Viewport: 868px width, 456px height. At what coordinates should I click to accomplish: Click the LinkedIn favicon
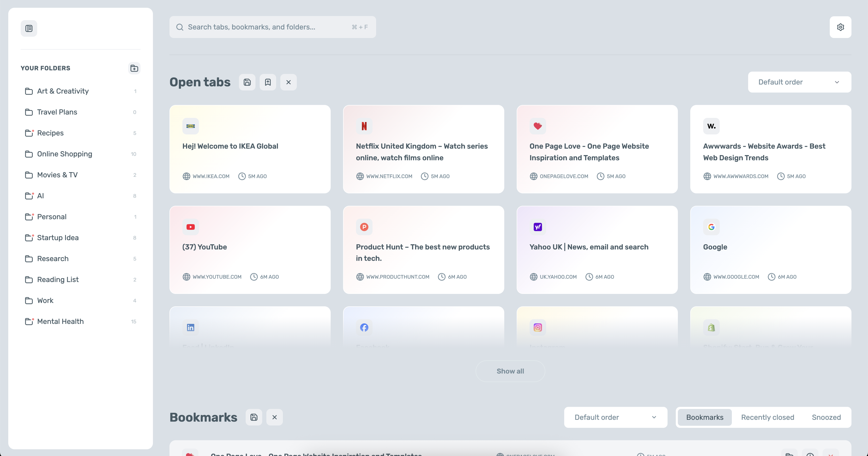tap(191, 328)
